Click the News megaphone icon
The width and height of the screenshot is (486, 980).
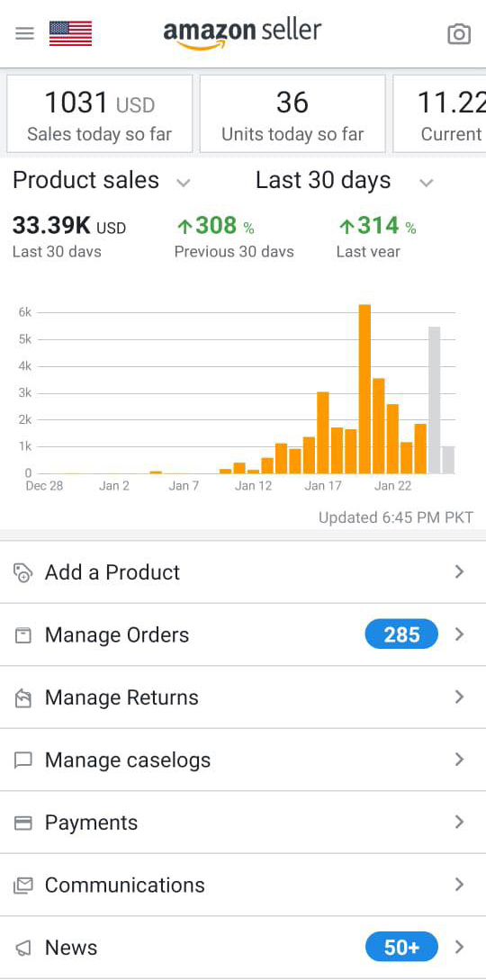pos(23,949)
